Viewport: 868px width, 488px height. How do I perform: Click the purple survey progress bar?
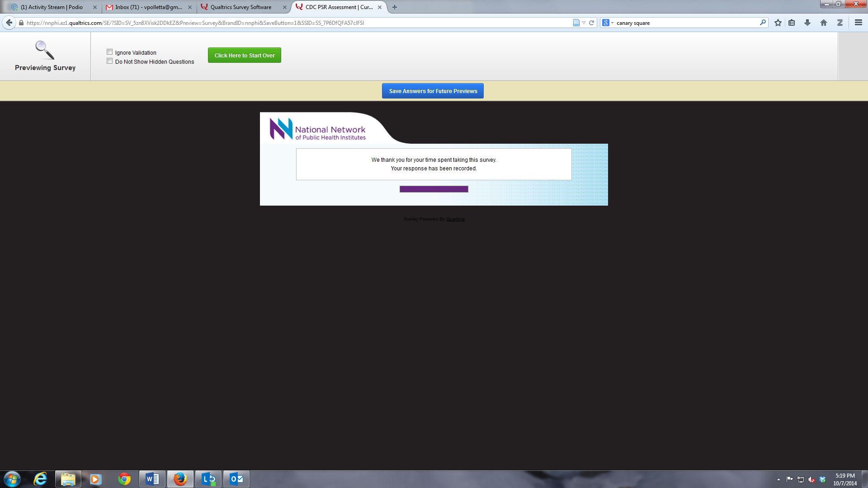(x=434, y=189)
